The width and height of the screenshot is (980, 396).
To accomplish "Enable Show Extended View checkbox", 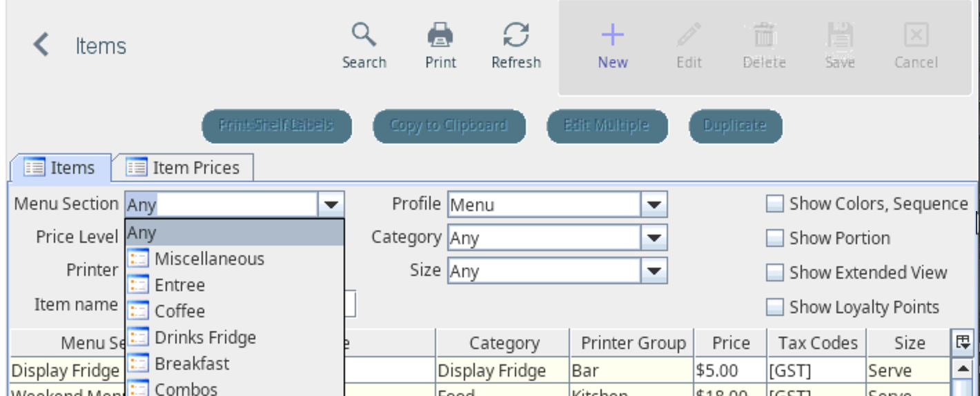I will [x=775, y=273].
